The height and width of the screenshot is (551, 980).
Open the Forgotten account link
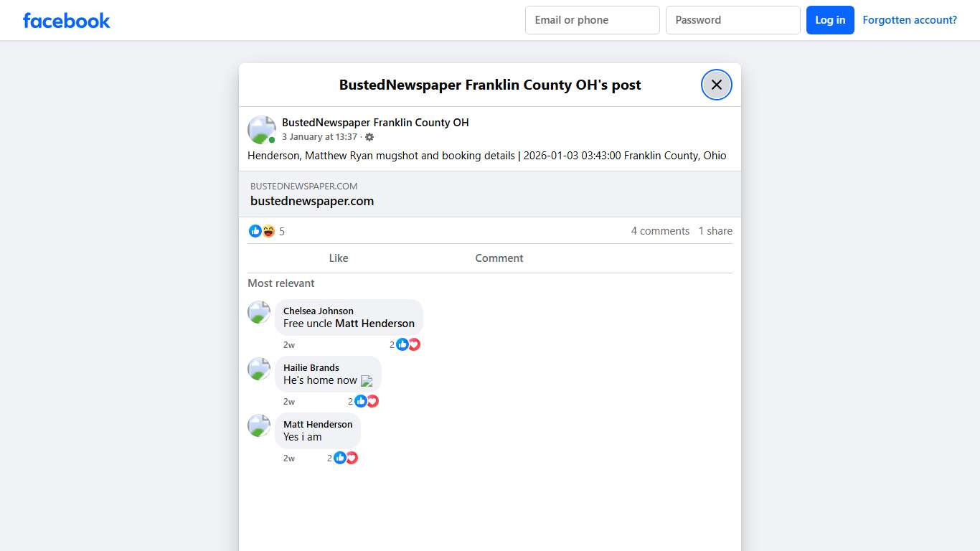point(910,19)
